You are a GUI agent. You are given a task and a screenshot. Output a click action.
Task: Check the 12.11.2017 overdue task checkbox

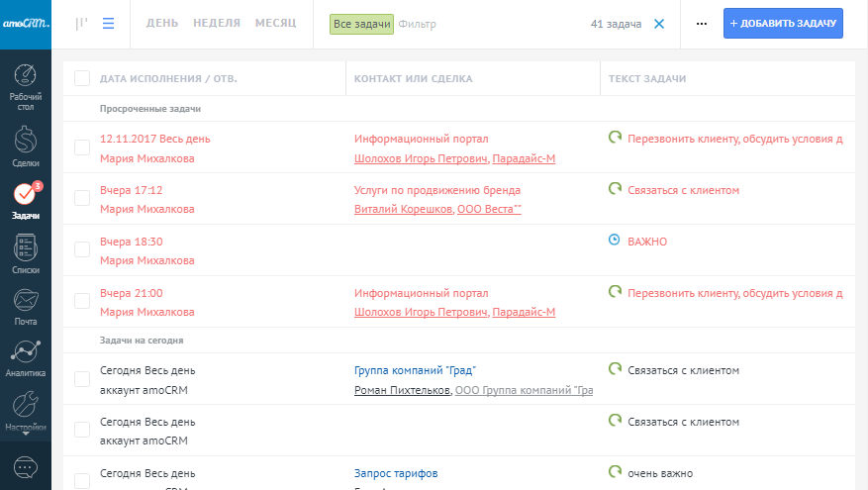click(x=82, y=147)
